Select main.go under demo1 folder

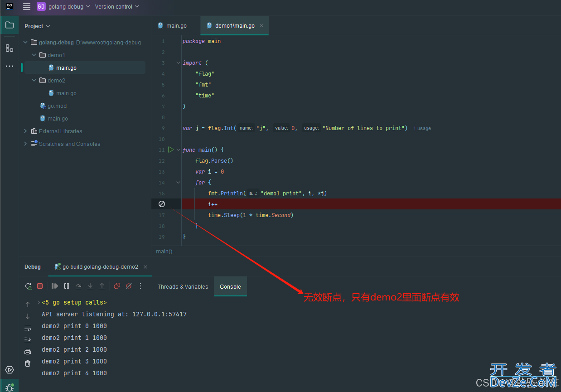[x=66, y=68]
